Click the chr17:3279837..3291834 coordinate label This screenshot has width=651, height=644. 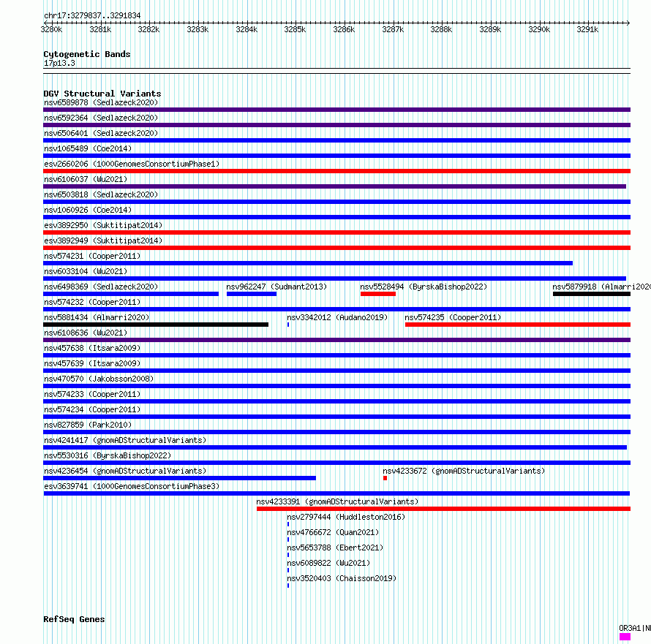coord(92,15)
